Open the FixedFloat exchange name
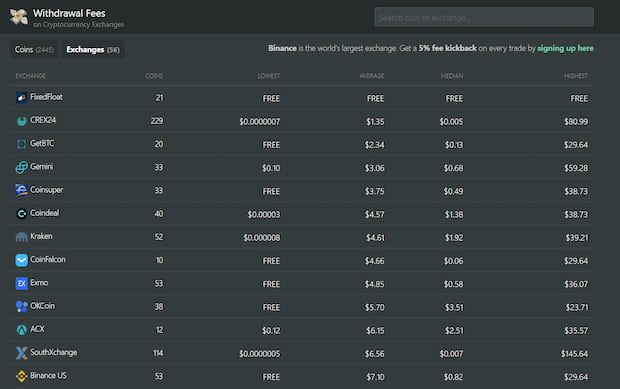620x389 pixels. [46, 97]
